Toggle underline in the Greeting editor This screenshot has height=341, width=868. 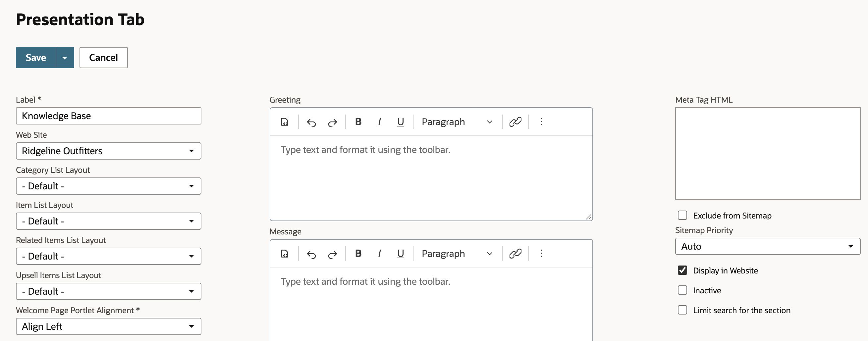click(x=400, y=122)
